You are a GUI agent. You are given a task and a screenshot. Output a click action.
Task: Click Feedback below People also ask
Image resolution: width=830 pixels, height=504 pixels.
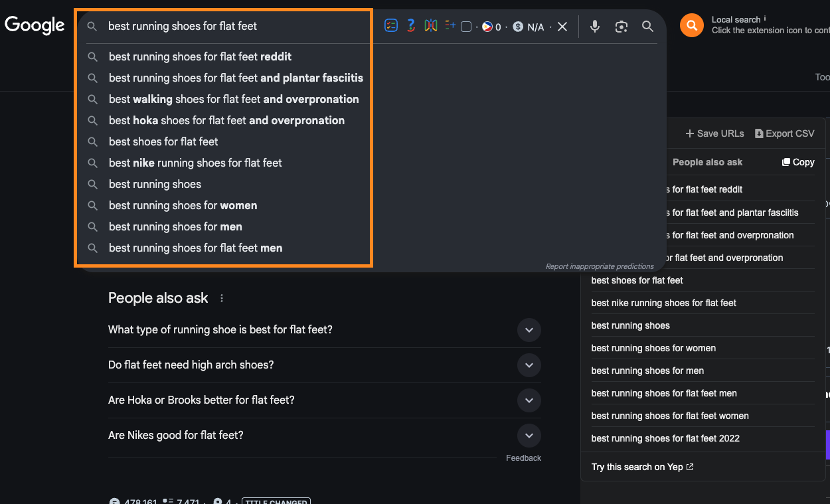point(523,458)
